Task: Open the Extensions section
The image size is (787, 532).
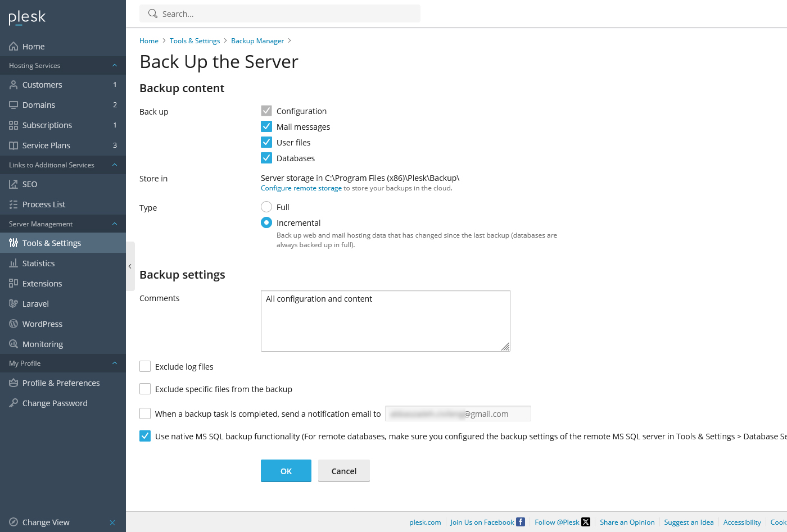Action: pos(42,283)
